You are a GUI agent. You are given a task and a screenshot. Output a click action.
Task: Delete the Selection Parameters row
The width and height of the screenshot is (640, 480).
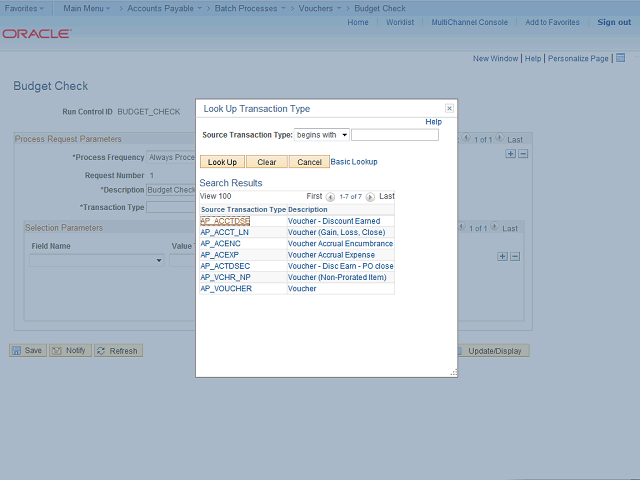pos(515,256)
